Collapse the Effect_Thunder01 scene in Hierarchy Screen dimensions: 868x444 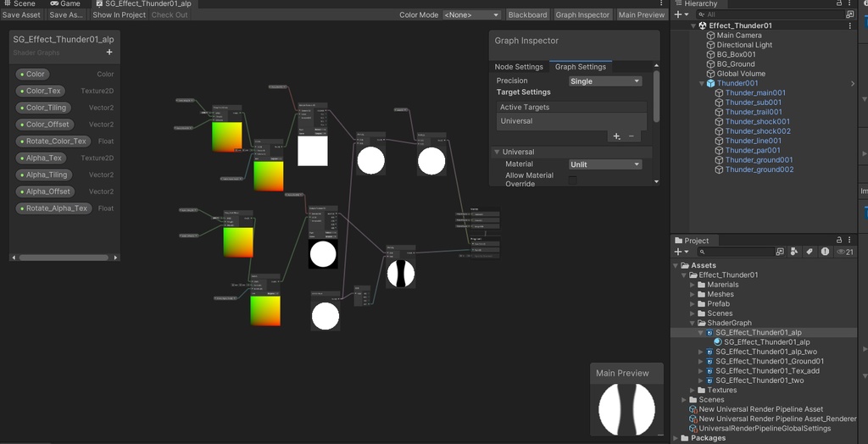[x=693, y=25]
